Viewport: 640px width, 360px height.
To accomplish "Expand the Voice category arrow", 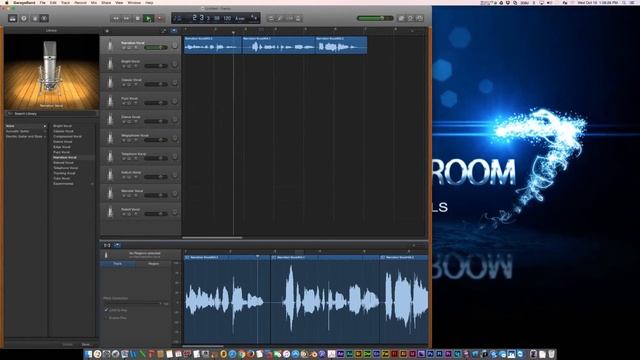I will (44, 126).
